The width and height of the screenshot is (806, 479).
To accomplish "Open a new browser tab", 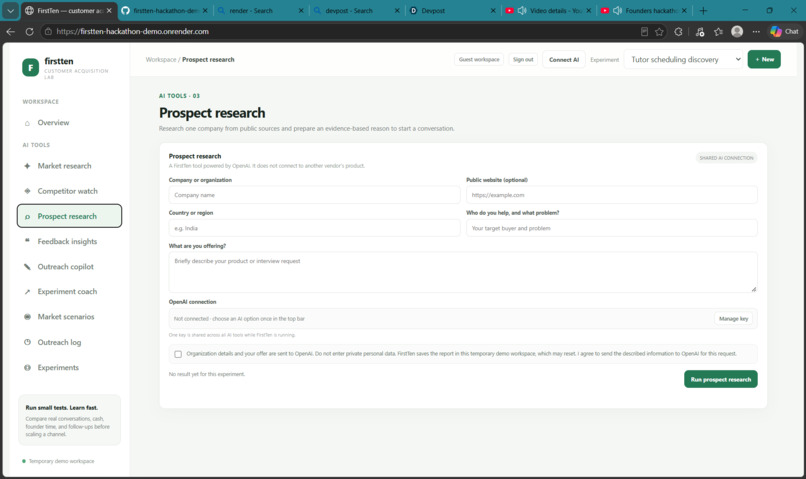I will click(x=703, y=10).
